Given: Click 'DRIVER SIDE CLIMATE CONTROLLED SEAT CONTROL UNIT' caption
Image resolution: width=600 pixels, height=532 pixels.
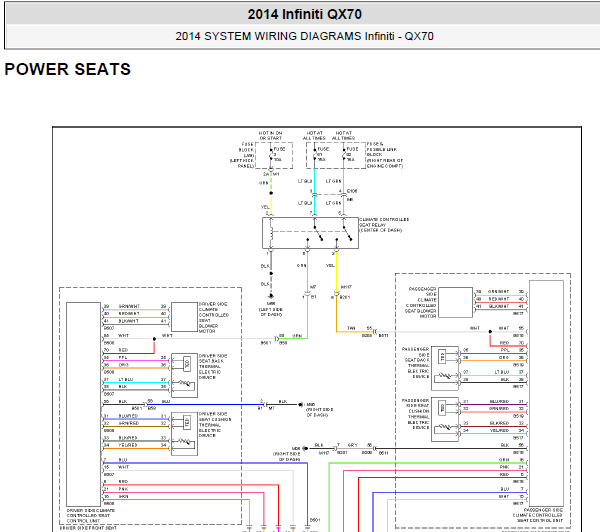Looking at the screenshot, I should pos(91,516).
